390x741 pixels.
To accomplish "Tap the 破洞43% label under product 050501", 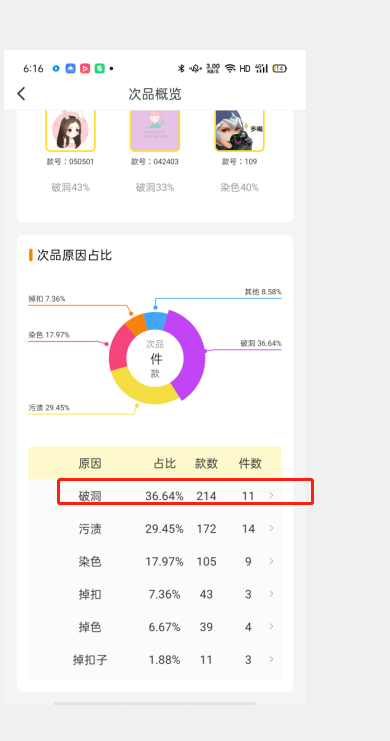I will (x=70, y=188).
